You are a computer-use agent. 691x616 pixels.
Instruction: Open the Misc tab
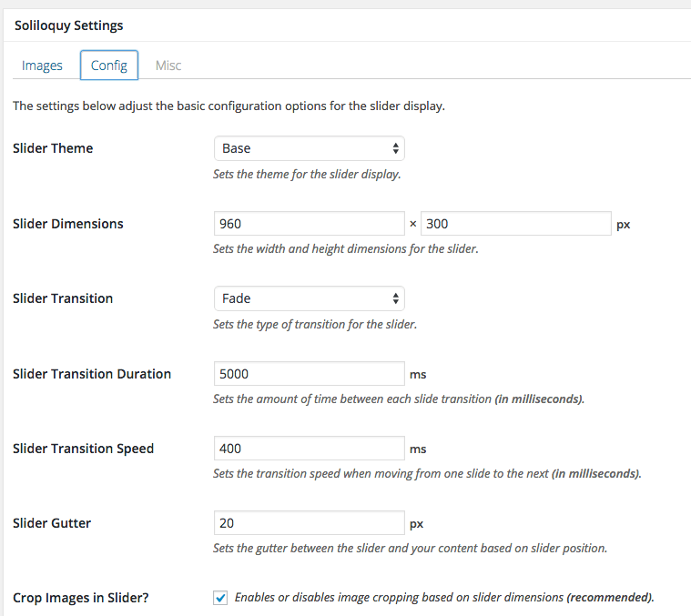click(x=168, y=66)
